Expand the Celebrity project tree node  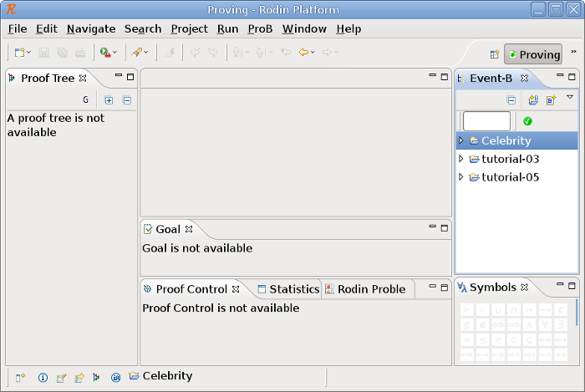pos(460,140)
